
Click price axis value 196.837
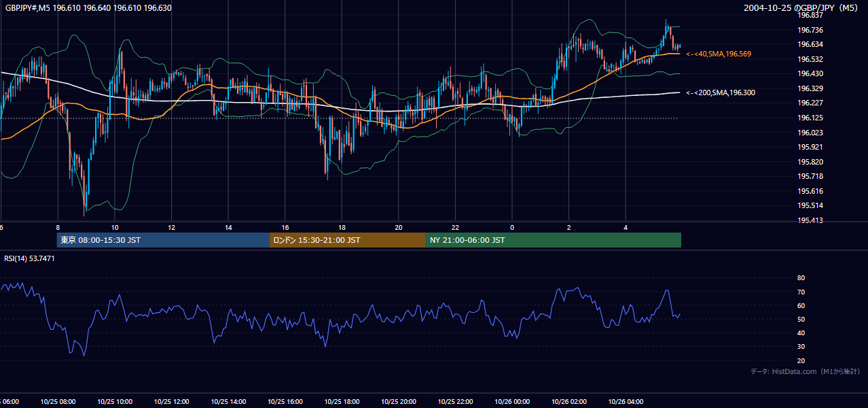click(810, 15)
